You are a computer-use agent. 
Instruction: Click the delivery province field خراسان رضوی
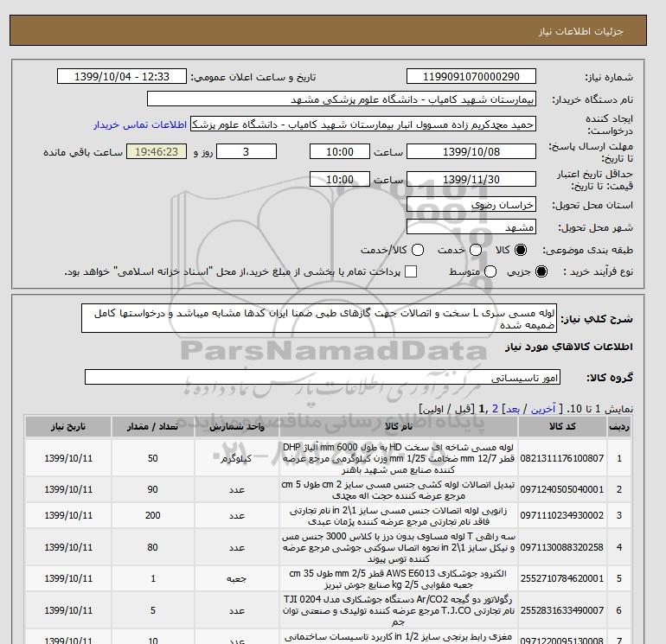click(471, 205)
